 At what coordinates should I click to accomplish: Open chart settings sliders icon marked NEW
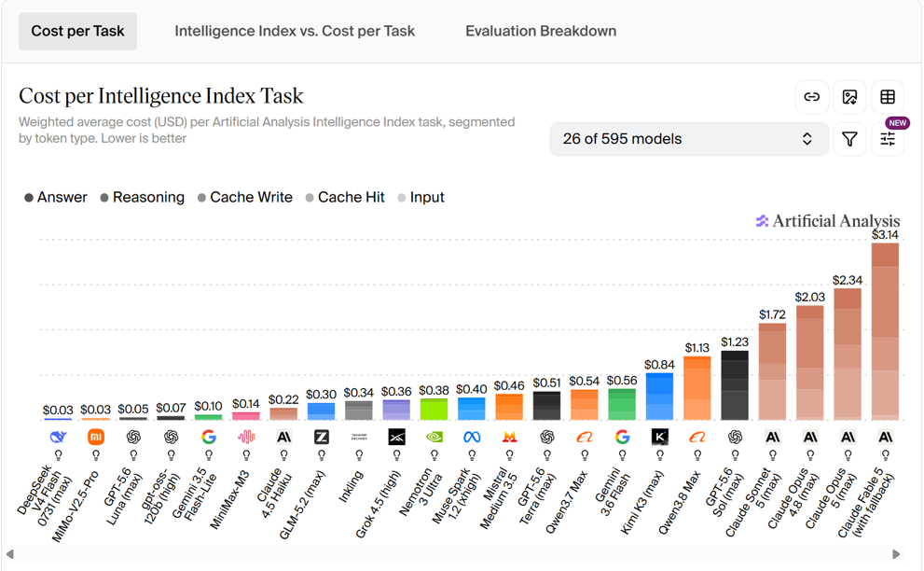coord(888,139)
